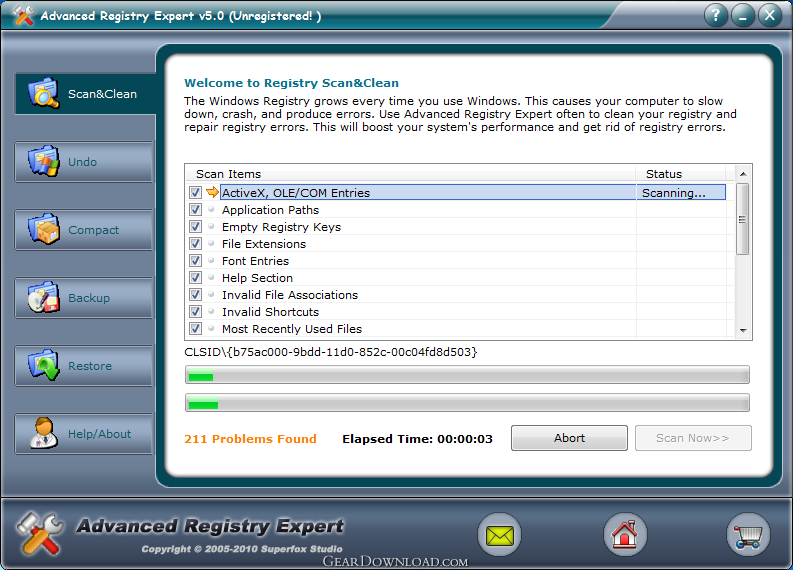
Task: Select the Application Paths row text
Action: (x=271, y=210)
